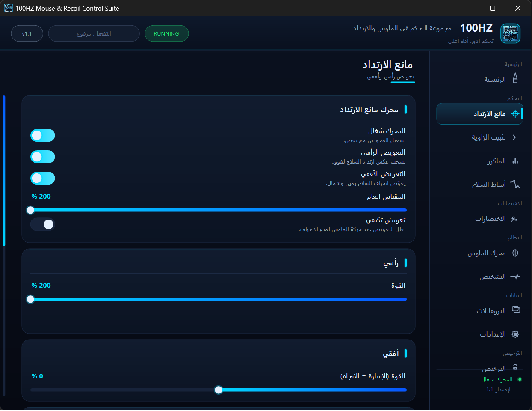Click the محرك مانع الارتداد card title
The image size is (532, 411).
coord(369,110)
